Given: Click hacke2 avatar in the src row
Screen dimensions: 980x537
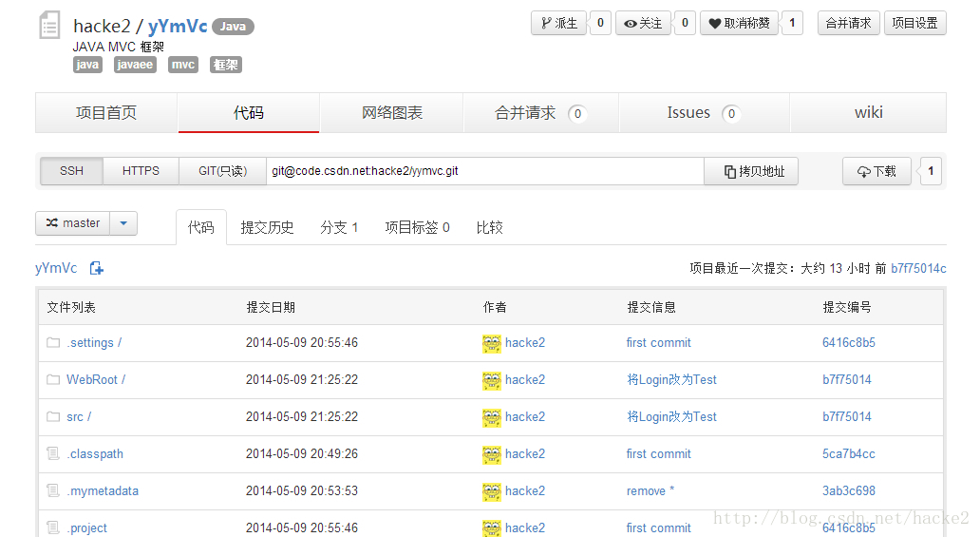Looking at the screenshot, I should (x=491, y=417).
